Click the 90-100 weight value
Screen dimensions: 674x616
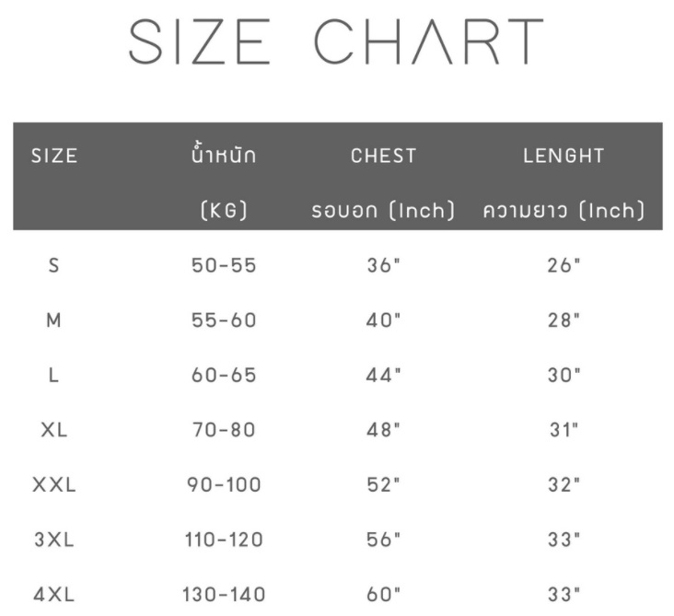(x=224, y=485)
